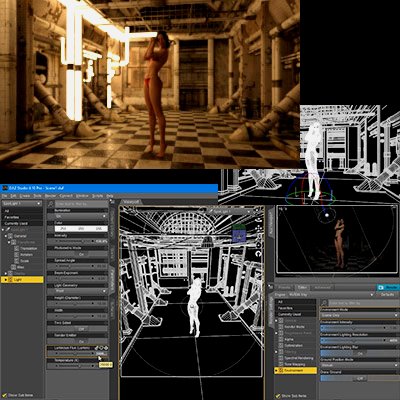The height and width of the screenshot is (400, 400).
Task: Open the Window menu
Action: [82, 196]
